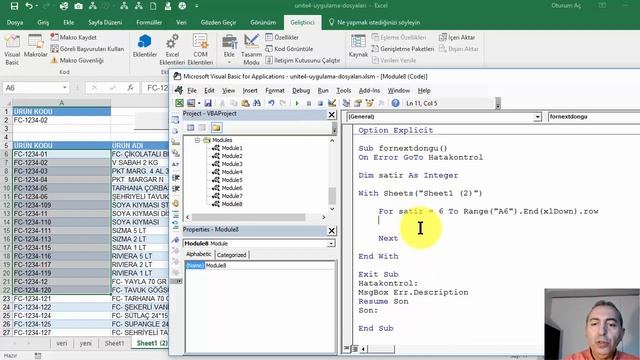Open the (General) object dropdown
640x360 pixels.
(x=537, y=117)
